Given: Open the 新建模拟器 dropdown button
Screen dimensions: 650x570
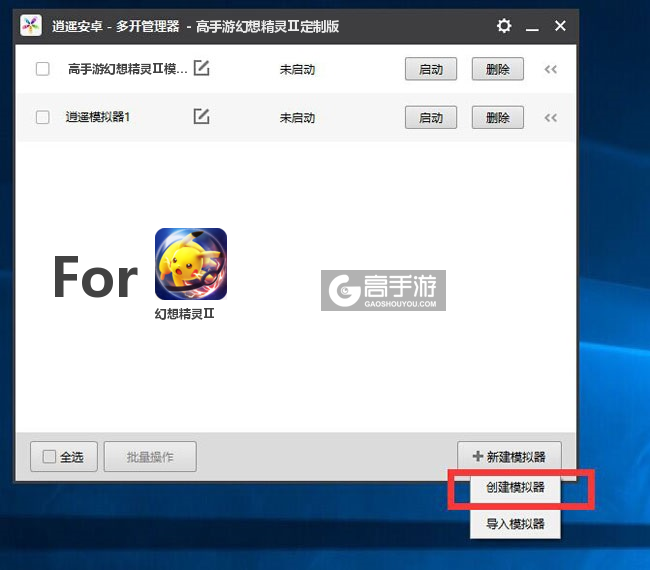Looking at the screenshot, I should click(x=509, y=457).
